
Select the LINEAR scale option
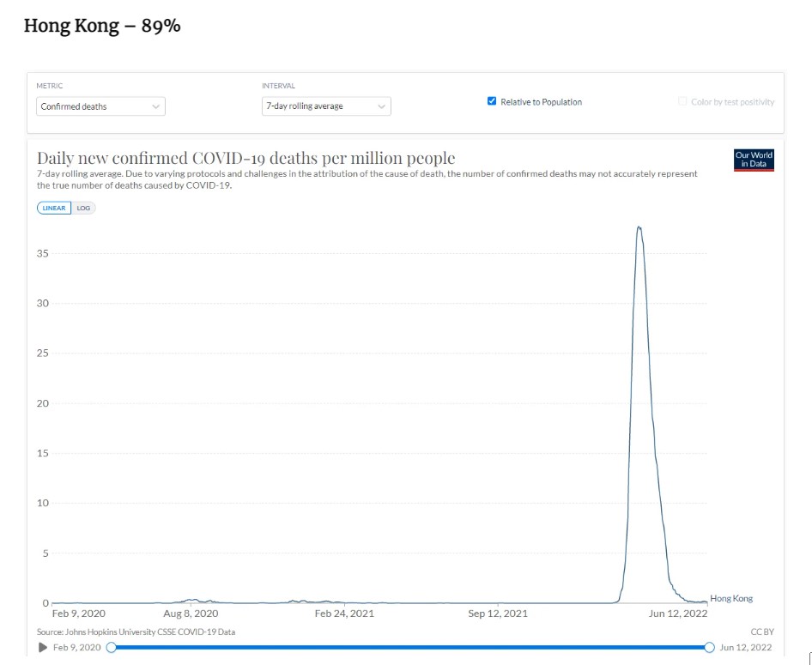[x=54, y=208]
